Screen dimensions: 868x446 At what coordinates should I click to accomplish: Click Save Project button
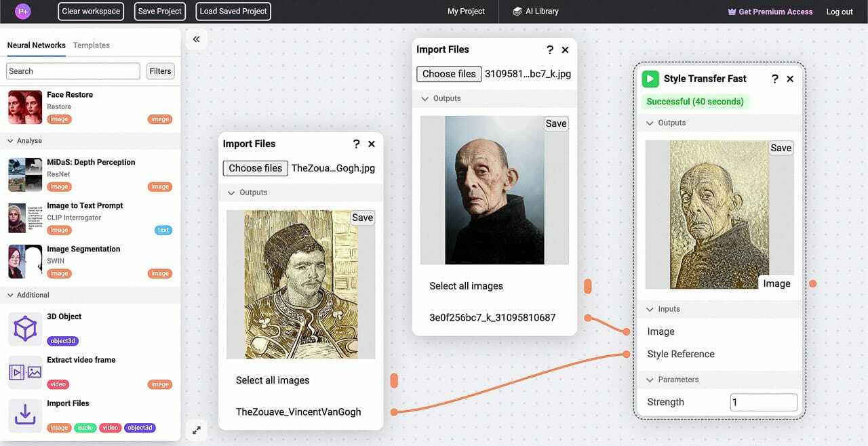click(160, 12)
